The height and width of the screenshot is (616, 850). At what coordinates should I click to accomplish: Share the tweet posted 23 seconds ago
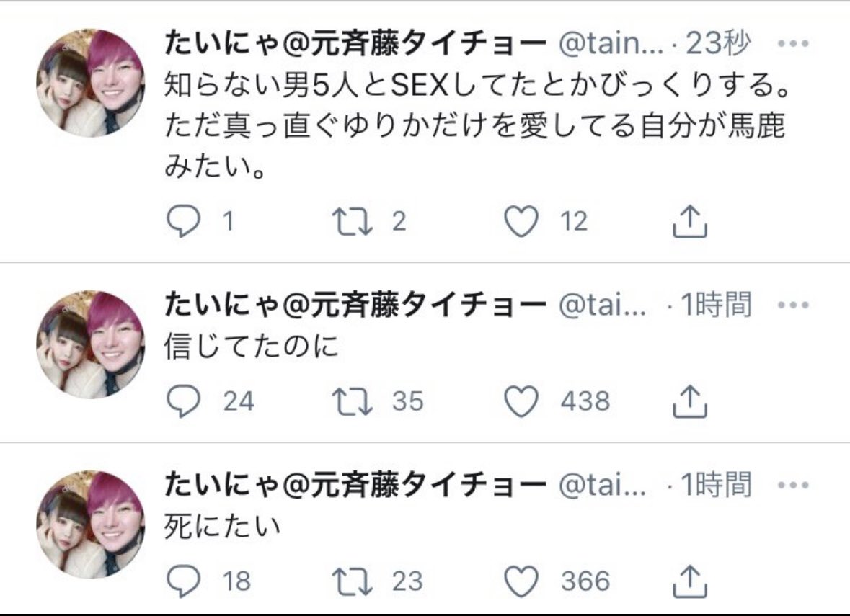click(x=689, y=221)
